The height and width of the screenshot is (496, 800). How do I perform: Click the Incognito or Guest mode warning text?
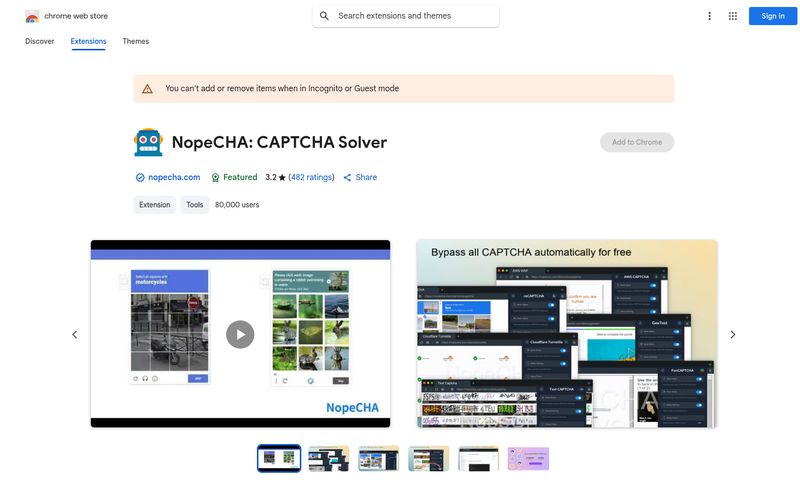coord(282,88)
